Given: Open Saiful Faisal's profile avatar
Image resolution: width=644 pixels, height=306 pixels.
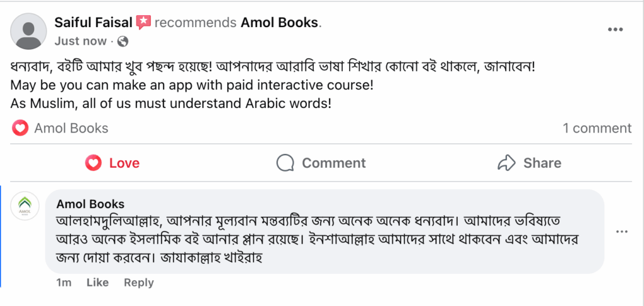Looking at the screenshot, I should point(28,31).
